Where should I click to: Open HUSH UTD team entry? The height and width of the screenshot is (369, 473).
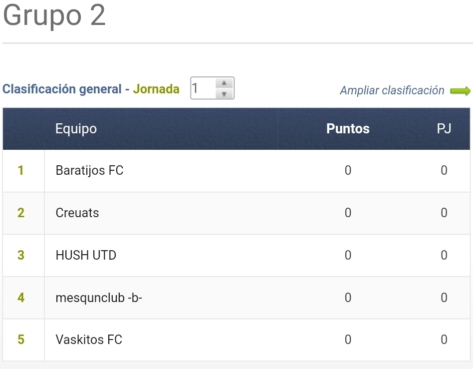coord(86,255)
